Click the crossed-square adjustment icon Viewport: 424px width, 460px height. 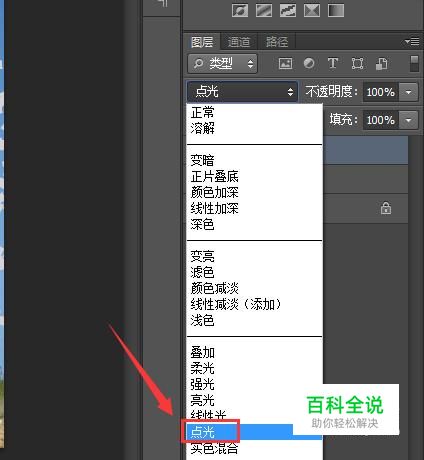312,10
